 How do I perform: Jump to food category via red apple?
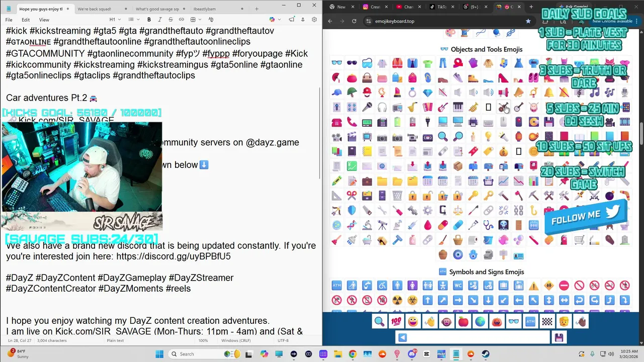click(x=463, y=322)
